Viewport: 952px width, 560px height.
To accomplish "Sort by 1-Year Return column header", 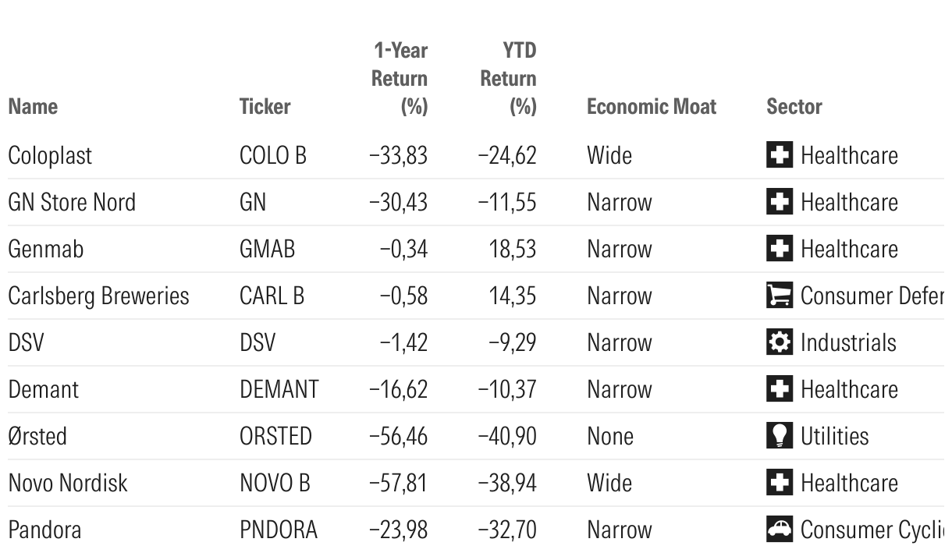I will pos(400,78).
